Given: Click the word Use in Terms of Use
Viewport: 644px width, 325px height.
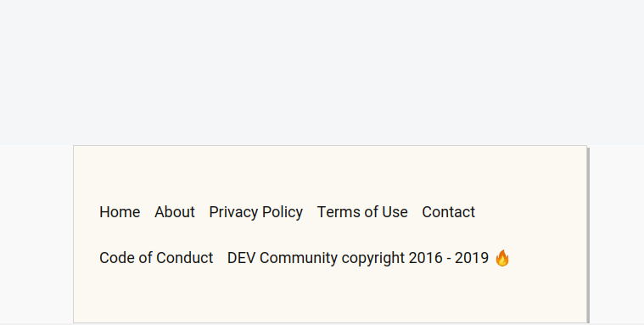Looking at the screenshot, I should point(395,212).
